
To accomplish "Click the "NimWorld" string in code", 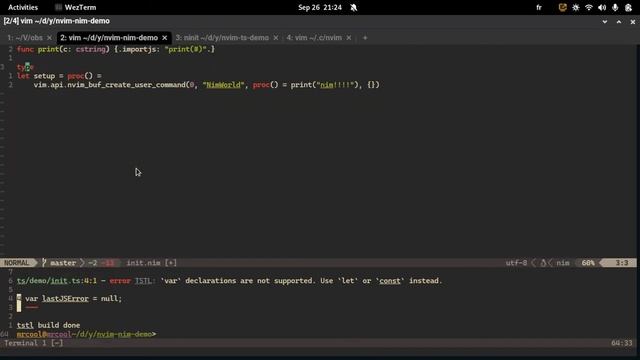I will 223,85.
